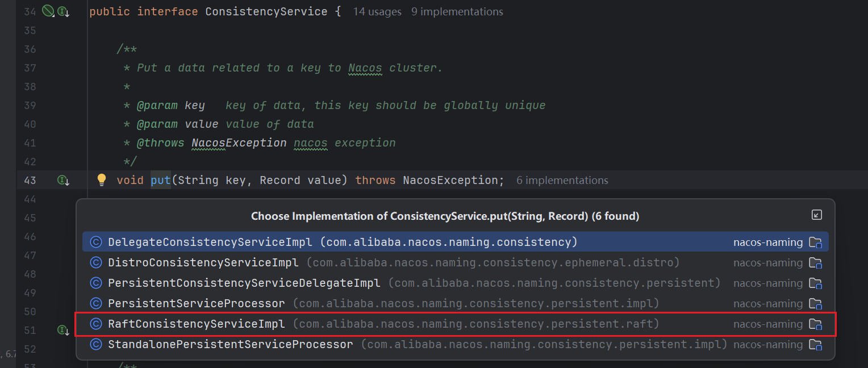The width and height of the screenshot is (868, 368).
Task: Click the green crossed-circle gutter icon on line 34
Action: [48, 11]
